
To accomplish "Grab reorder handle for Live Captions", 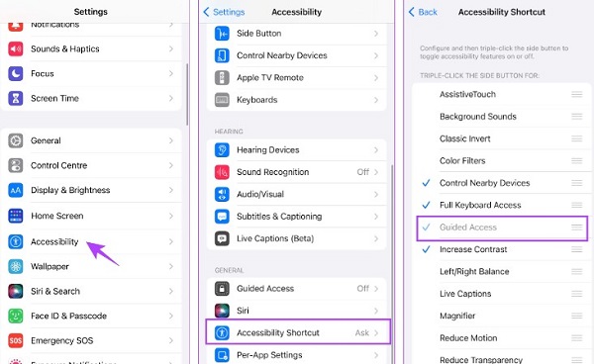I will click(x=577, y=294).
